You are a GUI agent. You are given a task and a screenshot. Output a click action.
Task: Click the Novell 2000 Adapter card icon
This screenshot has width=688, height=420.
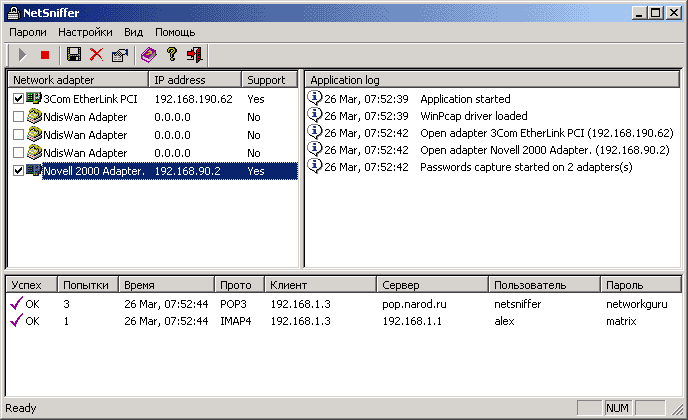point(33,170)
